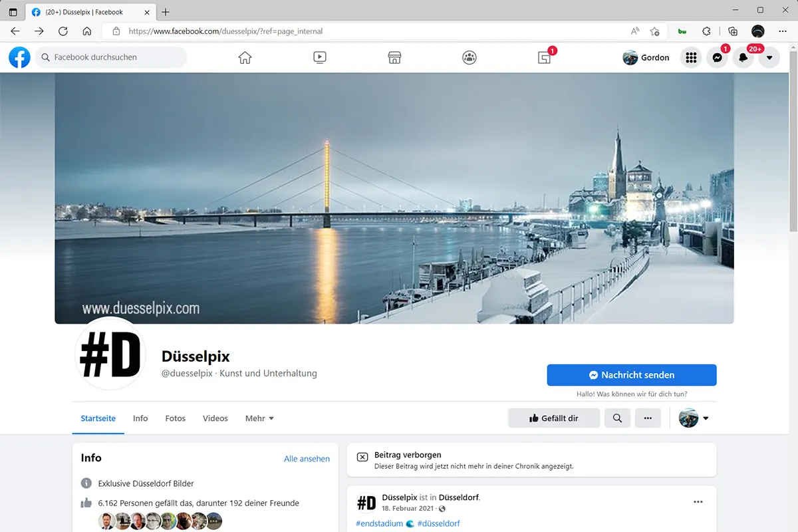The height and width of the screenshot is (532, 798).
Task: Go back with the browser back arrow
Action: pos(15,31)
